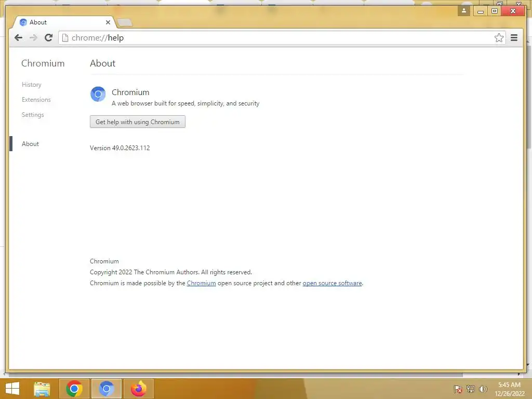Image resolution: width=532 pixels, height=399 pixels.
Task: Click the Chromium sidebar heading
Action: tap(43, 63)
